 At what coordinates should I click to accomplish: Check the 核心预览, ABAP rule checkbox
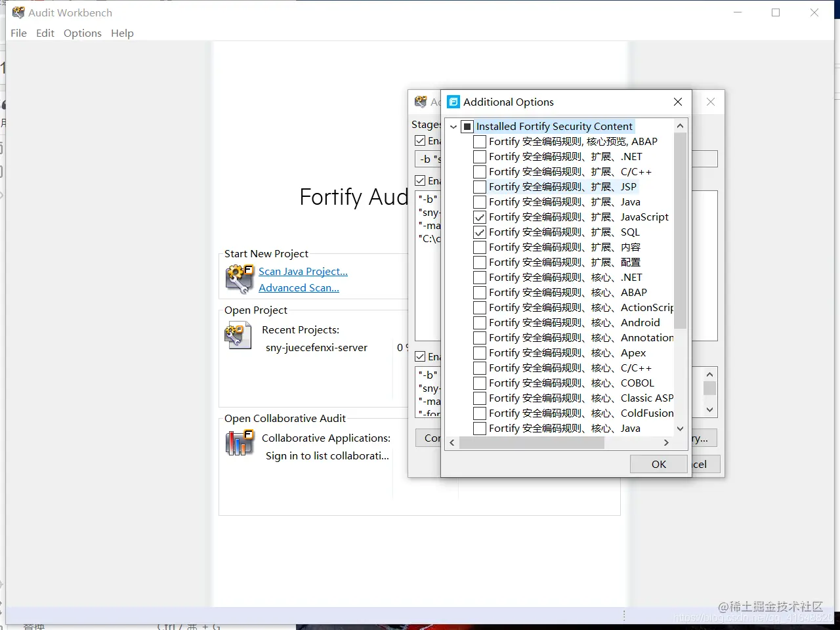coord(480,141)
